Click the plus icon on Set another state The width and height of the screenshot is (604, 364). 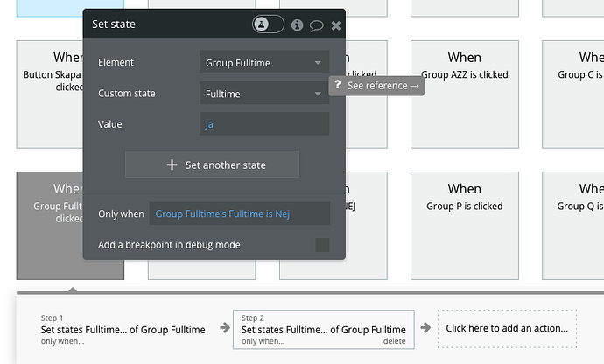[172, 164]
